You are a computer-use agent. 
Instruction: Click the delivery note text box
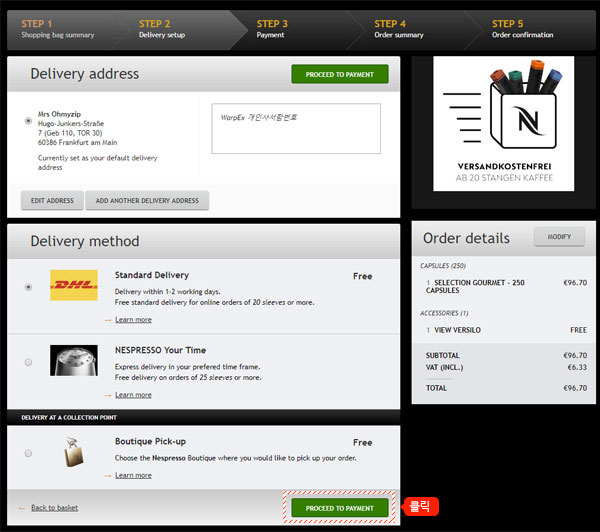click(x=296, y=129)
